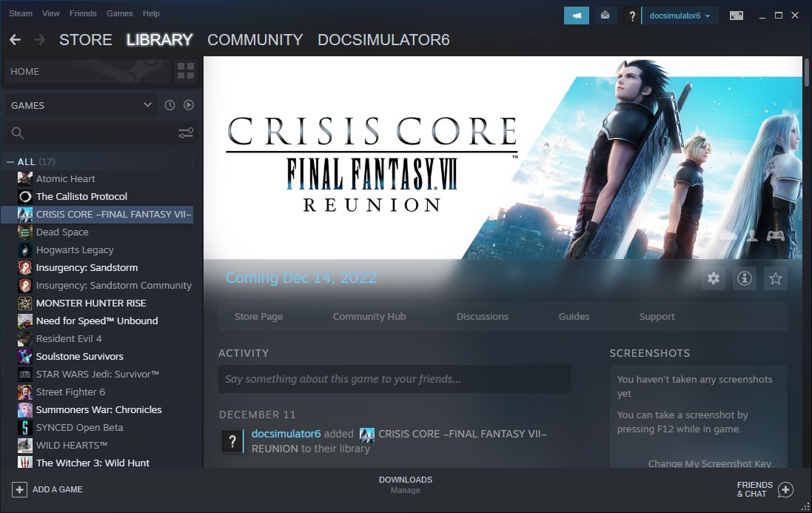Viewport: 812px width, 513px height.
Task: Click the controller support icon on banner
Action: click(775, 235)
